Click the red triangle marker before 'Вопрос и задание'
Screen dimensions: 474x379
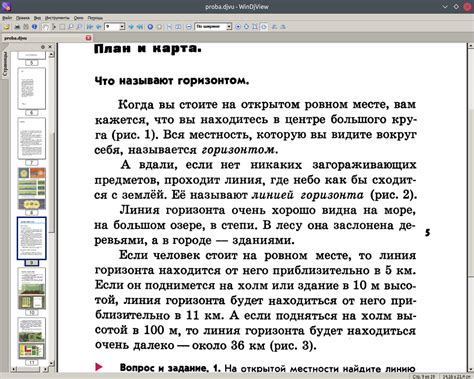99,367
